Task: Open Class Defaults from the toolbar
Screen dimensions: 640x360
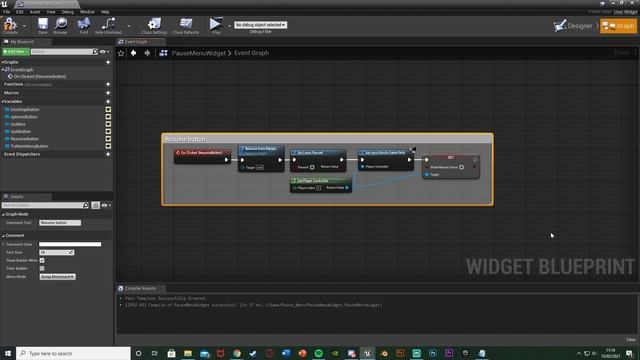Action: (186, 25)
